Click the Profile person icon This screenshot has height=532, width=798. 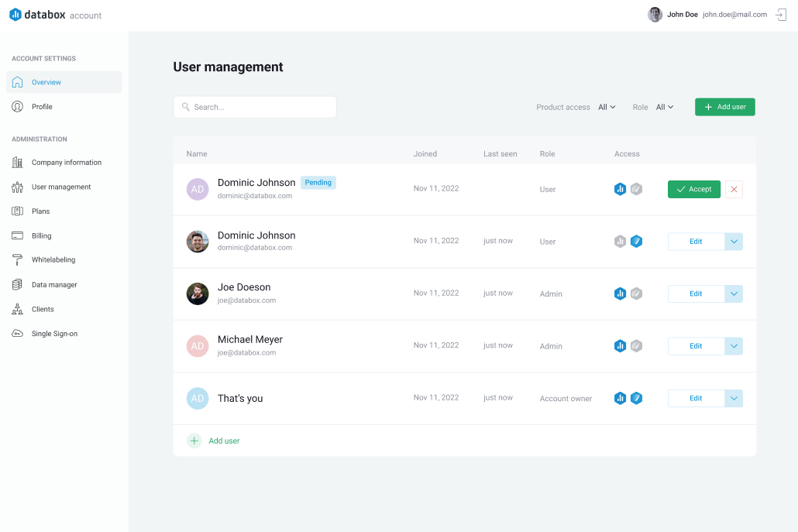coord(17,106)
